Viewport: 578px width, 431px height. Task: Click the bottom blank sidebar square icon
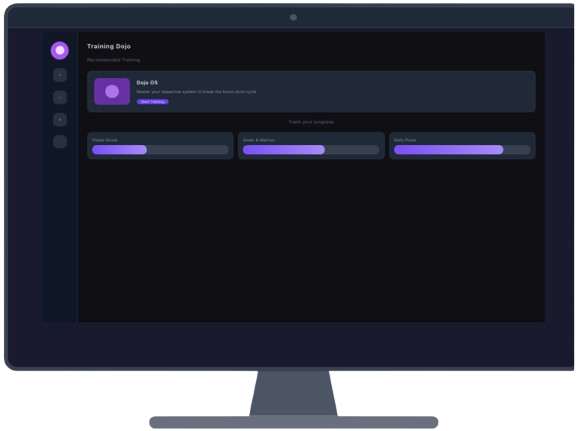pyautogui.click(x=60, y=142)
